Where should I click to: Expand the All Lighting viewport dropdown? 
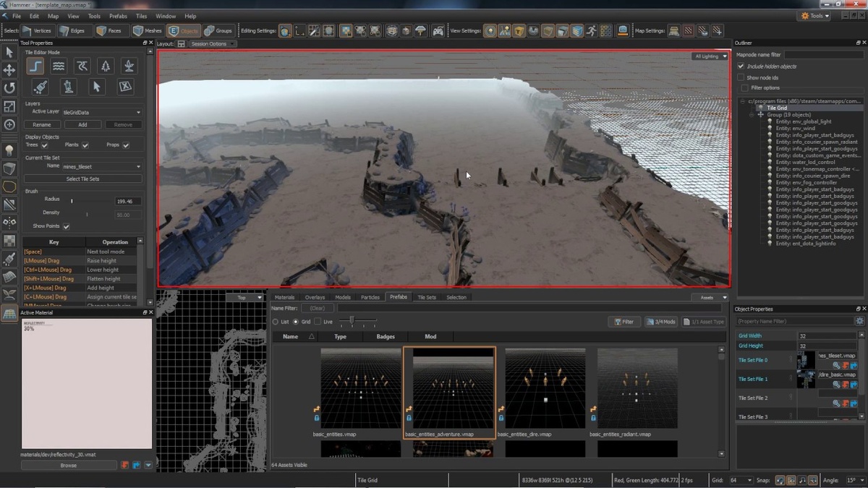tap(710, 56)
